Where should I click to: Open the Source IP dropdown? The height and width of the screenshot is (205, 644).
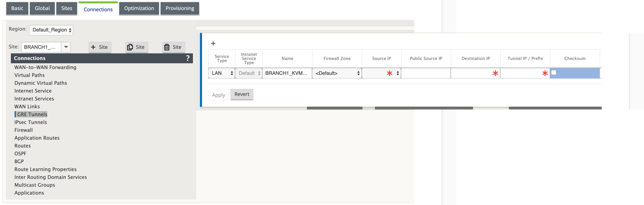[x=382, y=73]
